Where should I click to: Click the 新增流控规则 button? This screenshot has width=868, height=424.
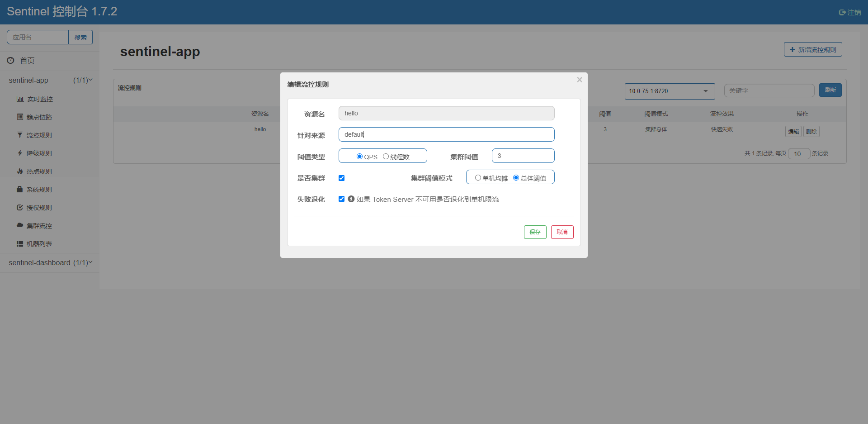point(813,50)
